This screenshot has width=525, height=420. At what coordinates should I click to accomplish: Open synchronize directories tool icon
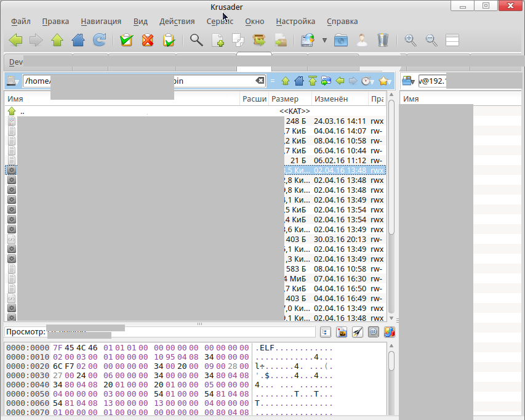[x=259, y=40]
